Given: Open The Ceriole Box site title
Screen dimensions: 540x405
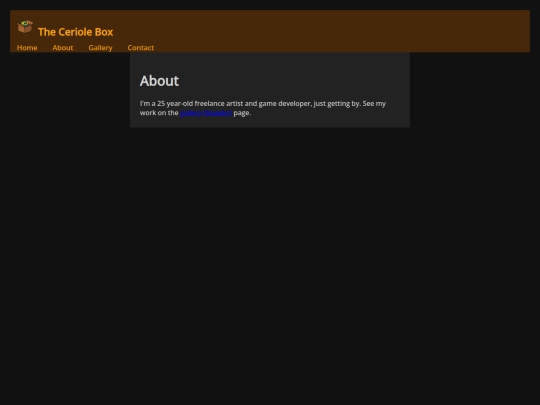Looking at the screenshot, I should click(x=75, y=32).
